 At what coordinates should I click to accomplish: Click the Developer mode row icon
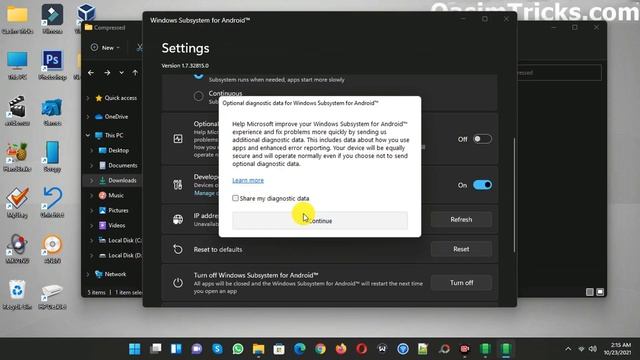(x=178, y=184)
